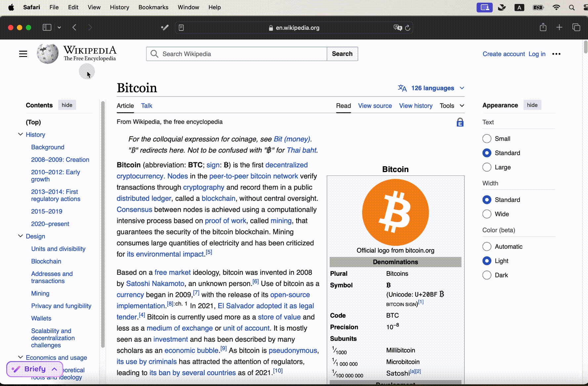The image size is (588, 386).
Task: Click the padlock protection icon on the article
Action: (x=460, y=122)
